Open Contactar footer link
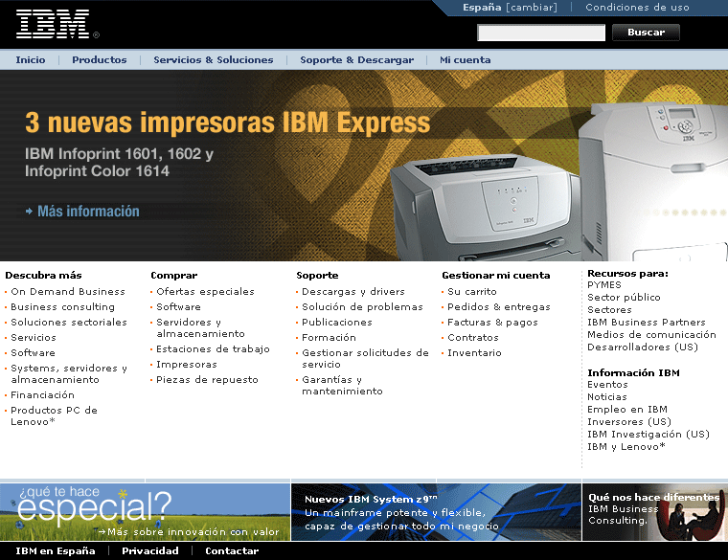Viewport: 728px width, 560px height. click(232, 550)
